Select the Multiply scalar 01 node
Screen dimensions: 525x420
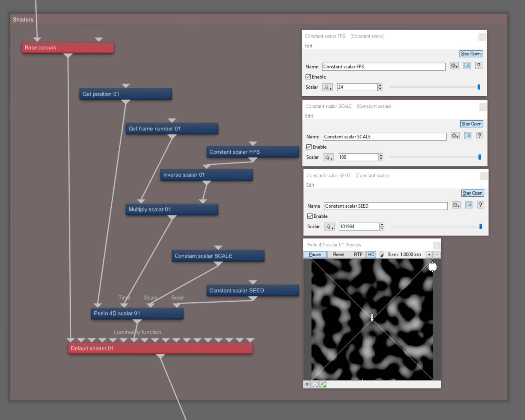pyautogui.click(x=172, y=209)
